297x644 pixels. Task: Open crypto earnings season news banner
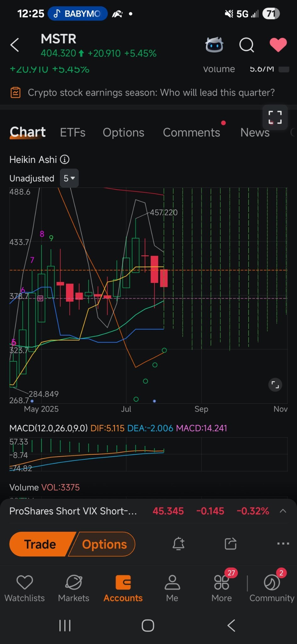point(148,92)
